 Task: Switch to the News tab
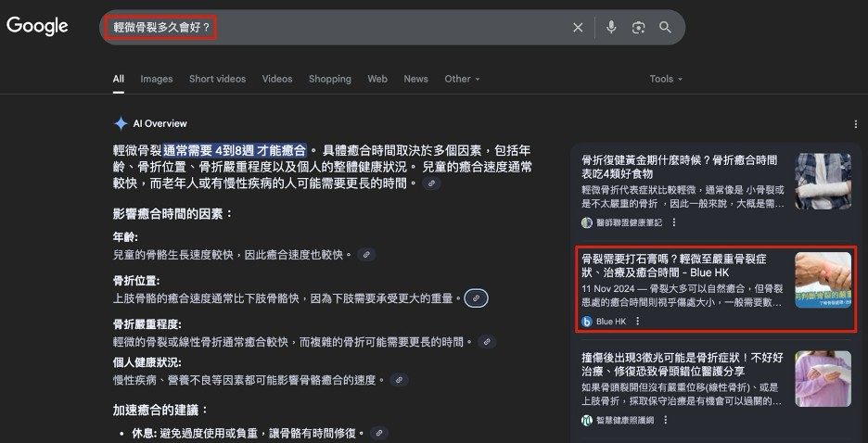pos(415,79)
